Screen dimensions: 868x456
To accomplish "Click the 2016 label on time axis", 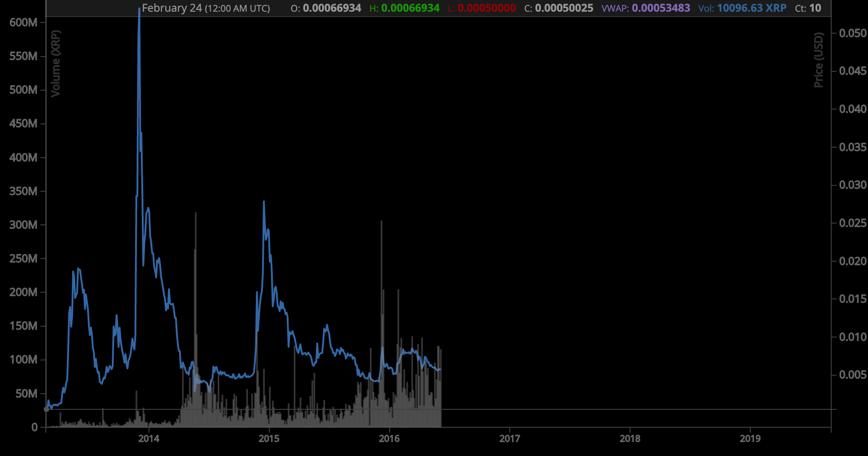I will pos(389,438).
